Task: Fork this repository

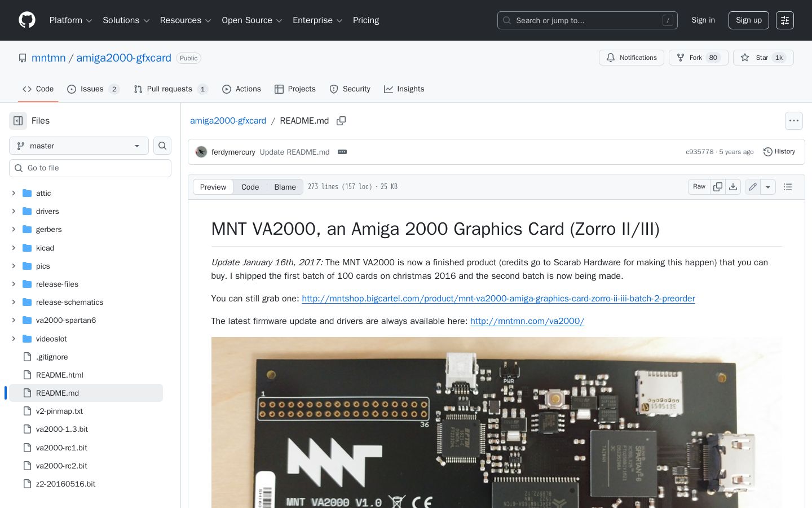Action: (699, 58)
